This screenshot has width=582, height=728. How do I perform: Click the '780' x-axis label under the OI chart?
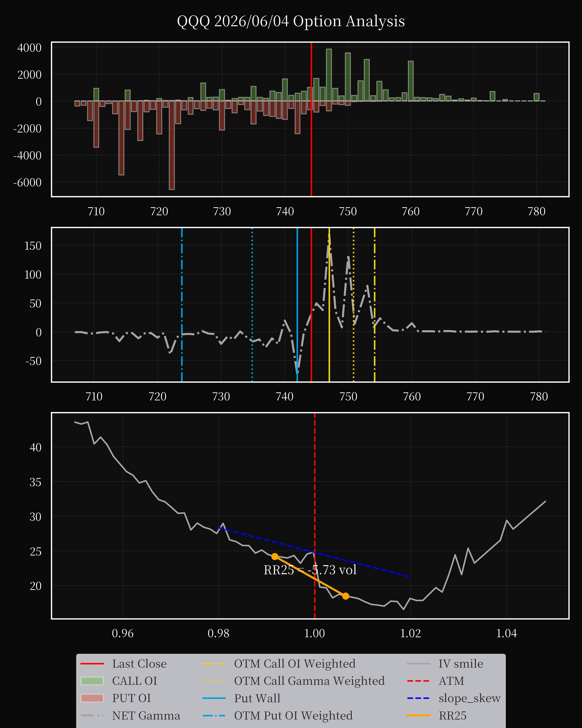[x=536, y=211]
